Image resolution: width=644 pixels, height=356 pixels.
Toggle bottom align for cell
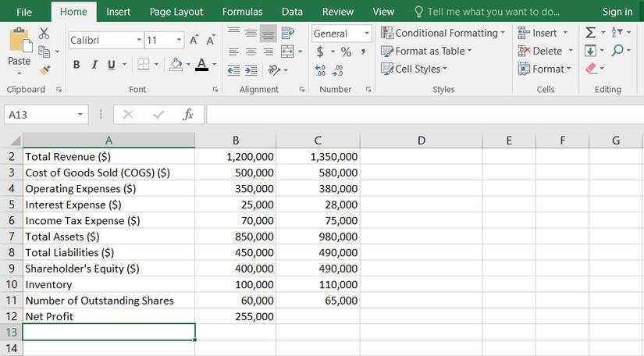[x=268, y=34]
